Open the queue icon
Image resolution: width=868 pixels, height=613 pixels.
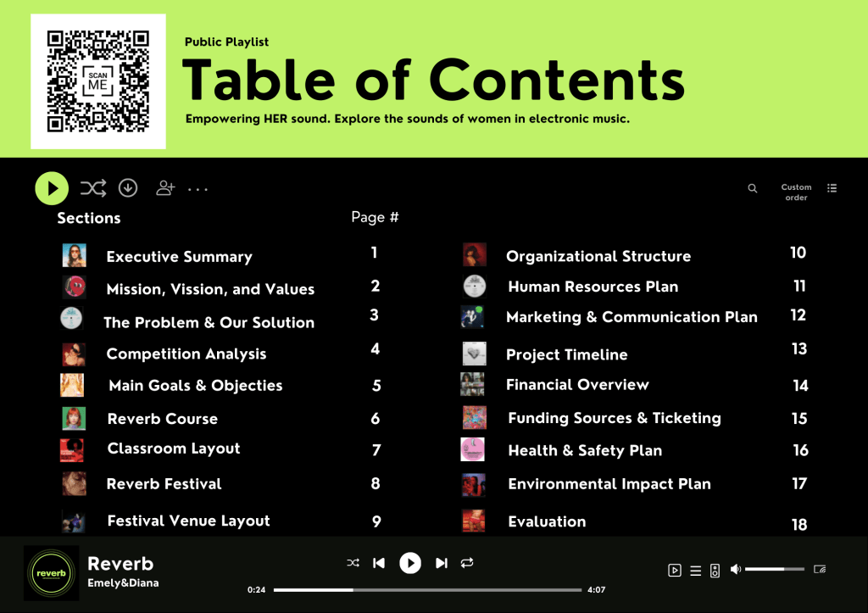(x=695, y=570)
